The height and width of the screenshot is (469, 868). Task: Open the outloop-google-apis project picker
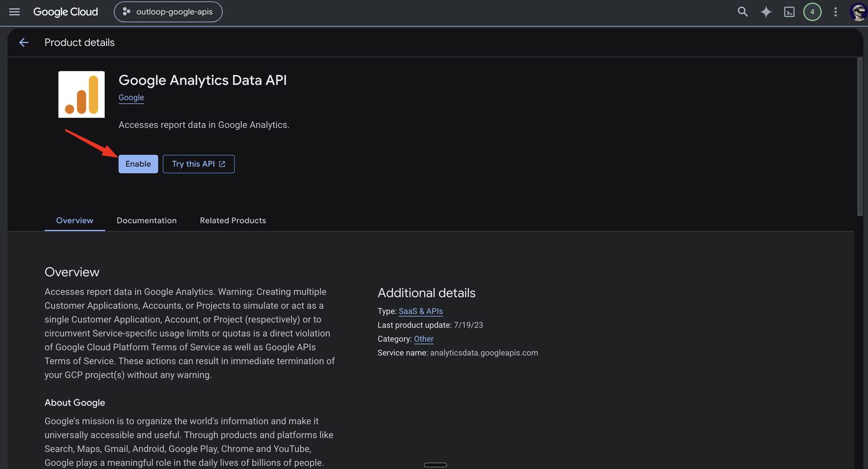[168, 12]
